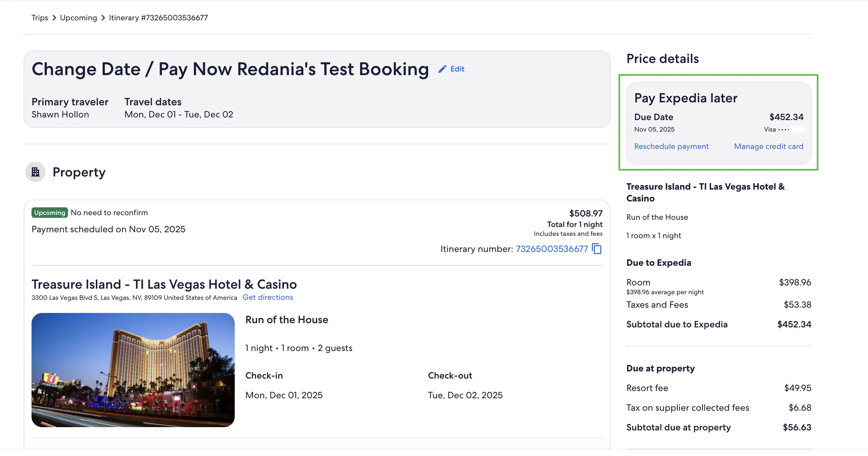Image resolution: width=868 pixels, height=456 pixels.
Task: Click the pencil Edit icon beside the booking title
Action: pyautogui.click(x=443, y=69)
